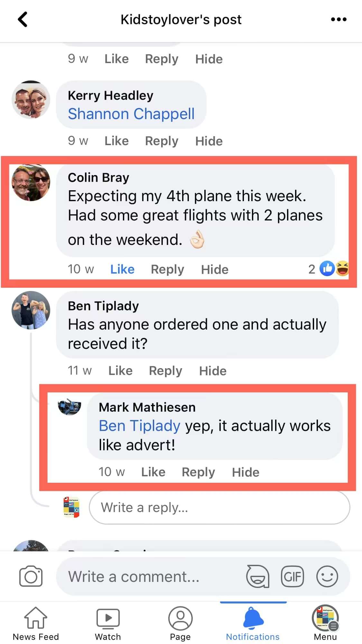Open the emoji smiley picker
The height and width of the screenshot is (644, 362).
(x=327, y=576)
